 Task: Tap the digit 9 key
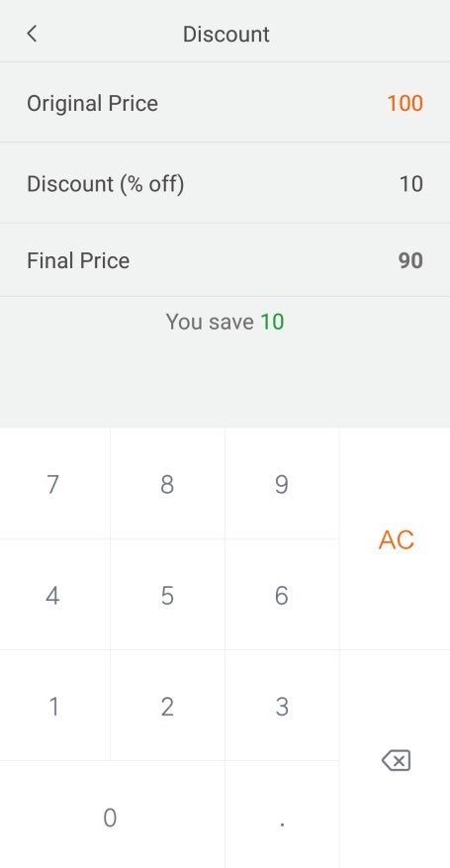tap(282, 484)
